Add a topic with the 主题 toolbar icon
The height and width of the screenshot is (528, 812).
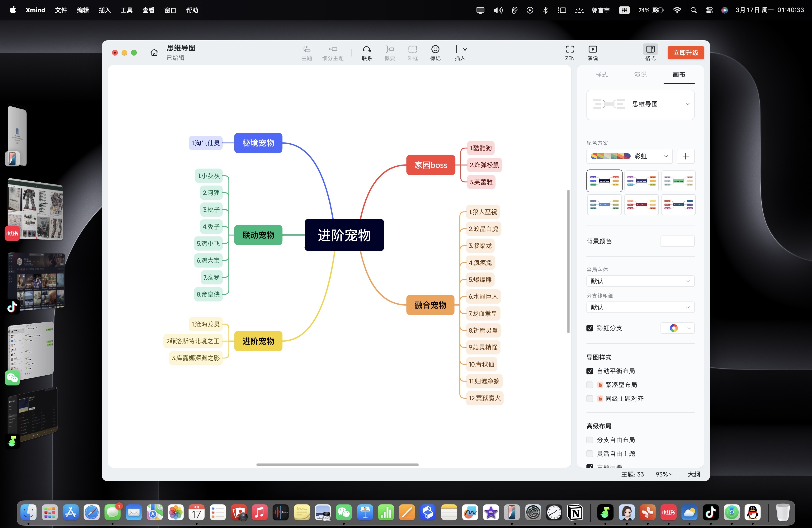(307, 53)
